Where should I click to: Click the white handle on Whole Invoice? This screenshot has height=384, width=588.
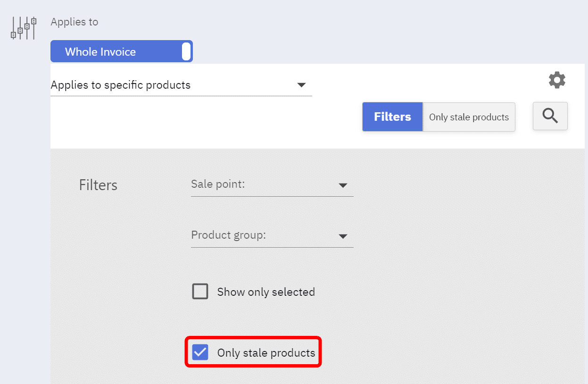click(186, 51)
